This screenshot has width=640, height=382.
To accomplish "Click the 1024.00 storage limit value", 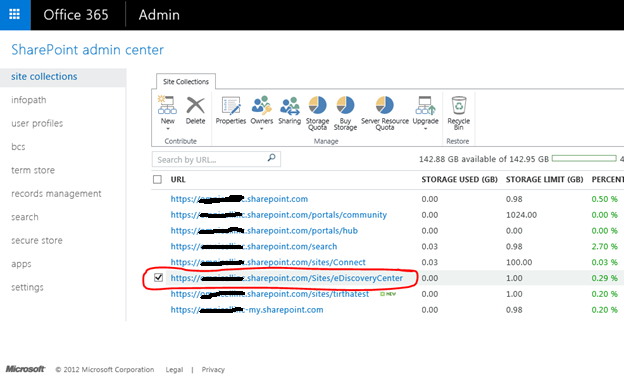I will coord(522,215).
